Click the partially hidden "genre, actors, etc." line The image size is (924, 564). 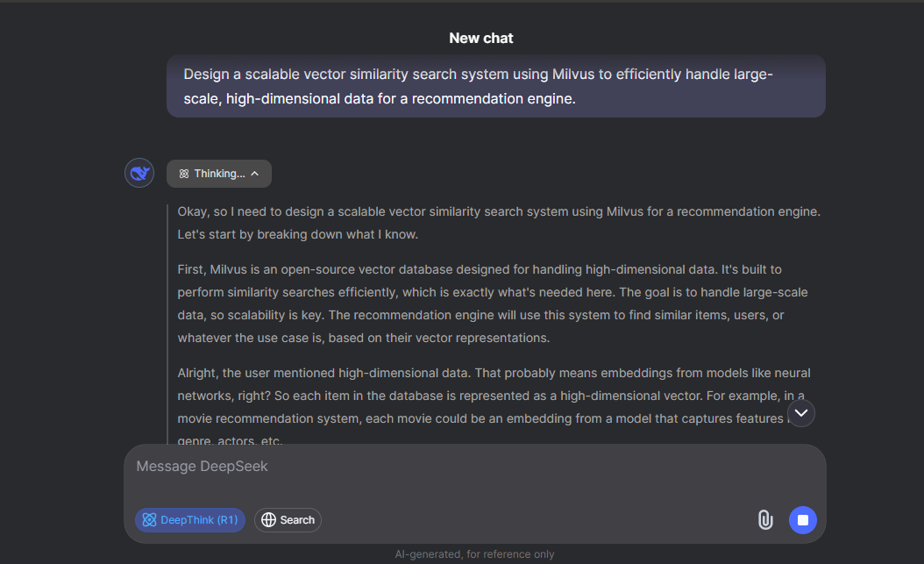coord(230,441)
